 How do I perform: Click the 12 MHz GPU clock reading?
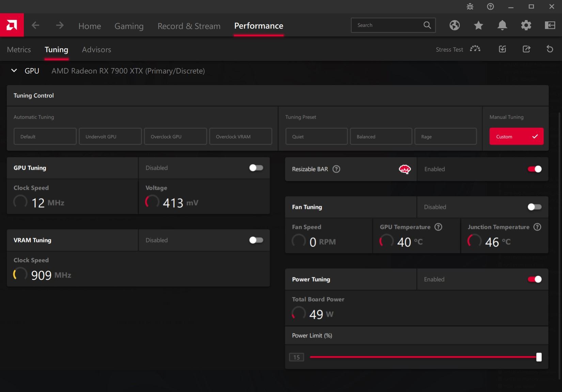[x=48, y=203]
